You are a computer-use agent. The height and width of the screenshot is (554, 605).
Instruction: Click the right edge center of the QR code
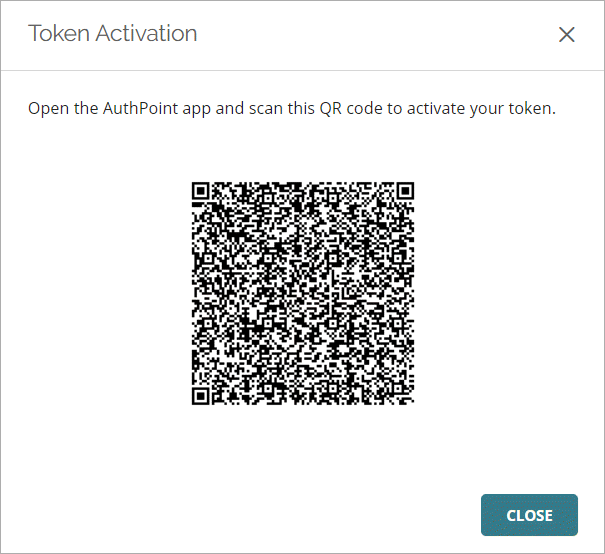[412, 294]
